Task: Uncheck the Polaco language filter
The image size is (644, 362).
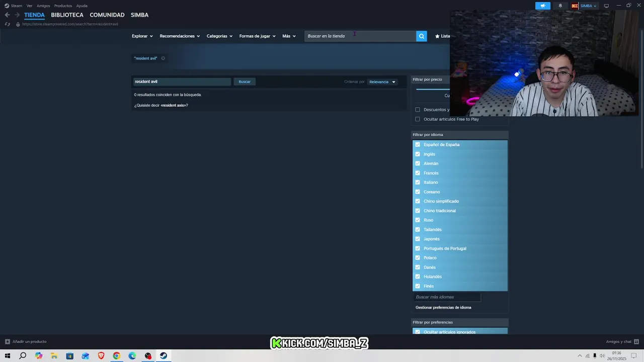Action: tap(418, 258)
